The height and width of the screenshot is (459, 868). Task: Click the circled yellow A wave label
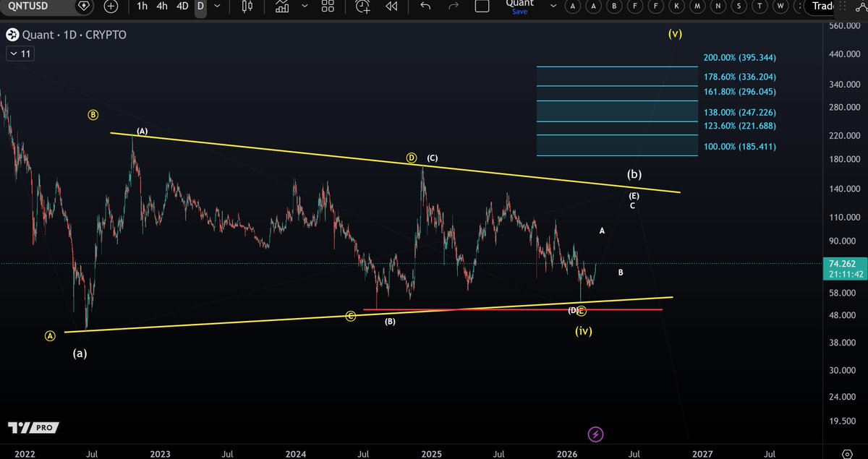pos(50,335)
